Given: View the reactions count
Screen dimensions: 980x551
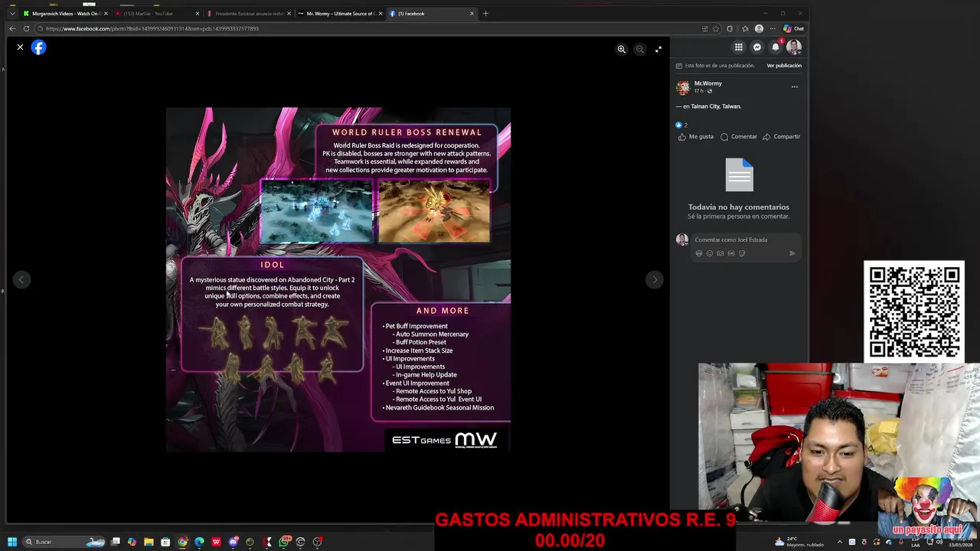Looking at the screenshot, I should [681, 125].
